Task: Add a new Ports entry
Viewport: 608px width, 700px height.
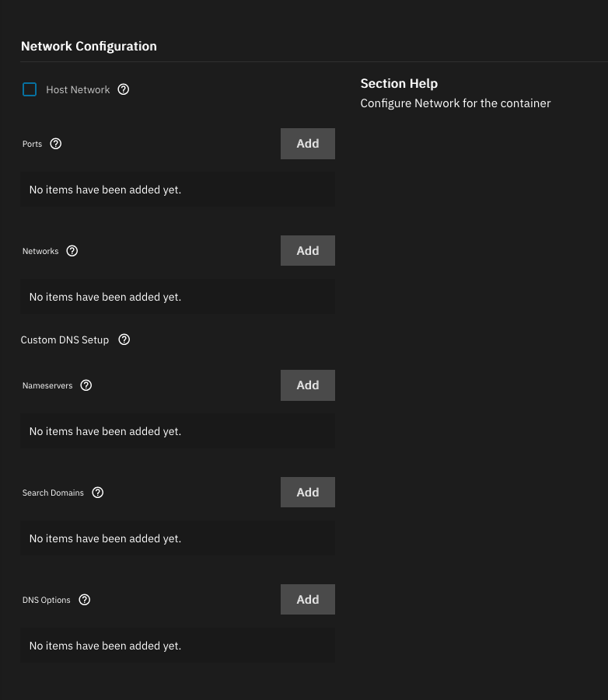Action: click(x=307, y=144)
